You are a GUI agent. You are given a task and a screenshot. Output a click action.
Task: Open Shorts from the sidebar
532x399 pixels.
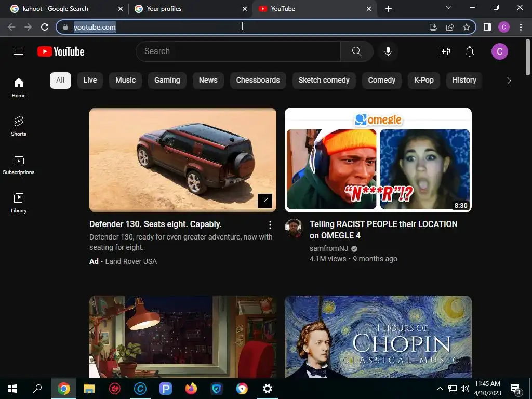pos(19,126)
